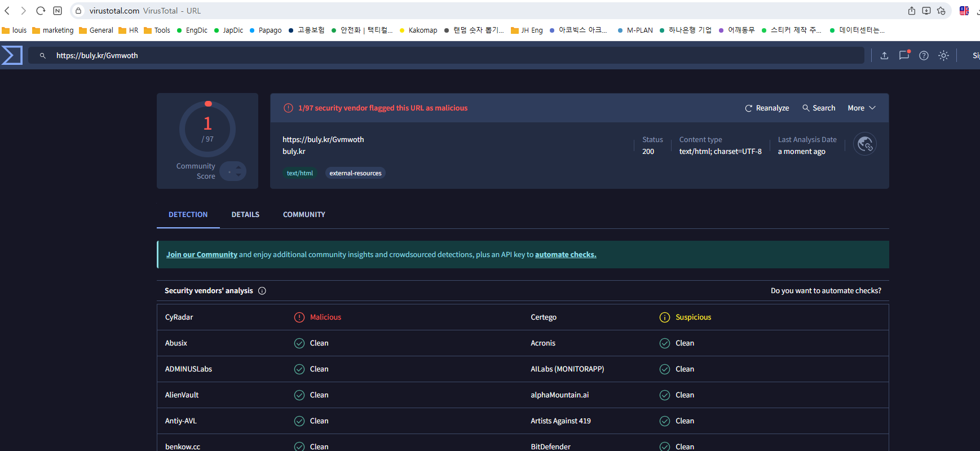
Task: Click the Suspicious warning icon in Certego row
Action: point(665,317)
